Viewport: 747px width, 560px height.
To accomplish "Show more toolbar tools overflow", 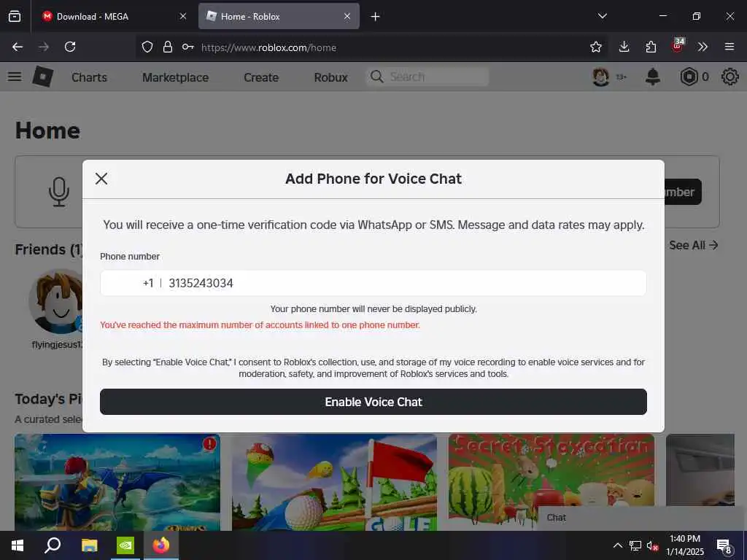I will click(x=703, y=47).
